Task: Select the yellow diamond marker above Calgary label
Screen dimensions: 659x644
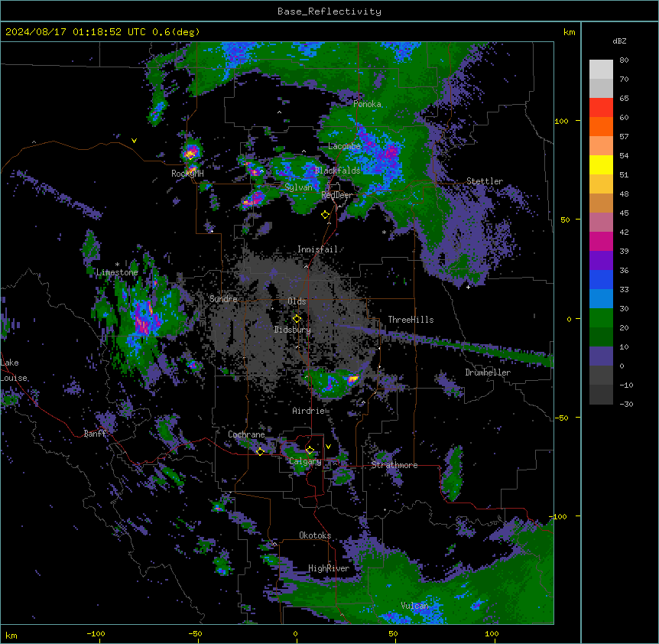Action: [310, 450]
